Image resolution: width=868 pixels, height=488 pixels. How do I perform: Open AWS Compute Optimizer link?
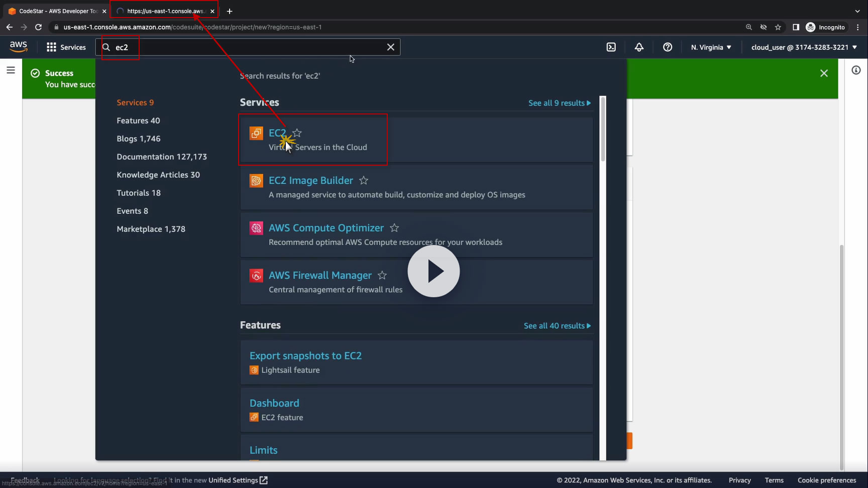[326, 228]
